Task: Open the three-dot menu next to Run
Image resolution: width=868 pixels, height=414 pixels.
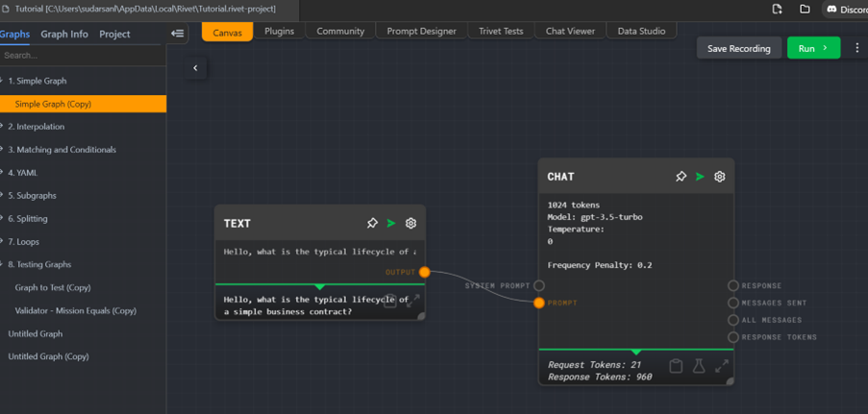Action: point(856,48)
